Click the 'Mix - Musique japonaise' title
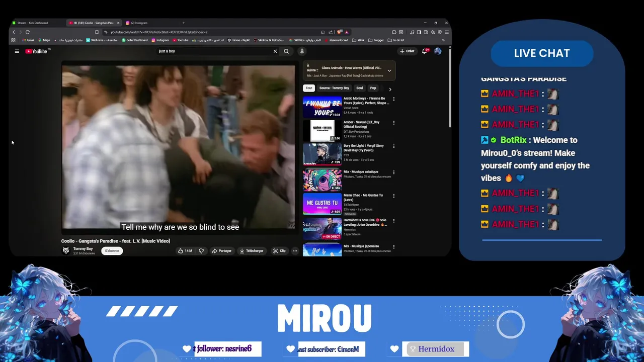The height and width of the screenshot is (362, 644). (361, 246)
